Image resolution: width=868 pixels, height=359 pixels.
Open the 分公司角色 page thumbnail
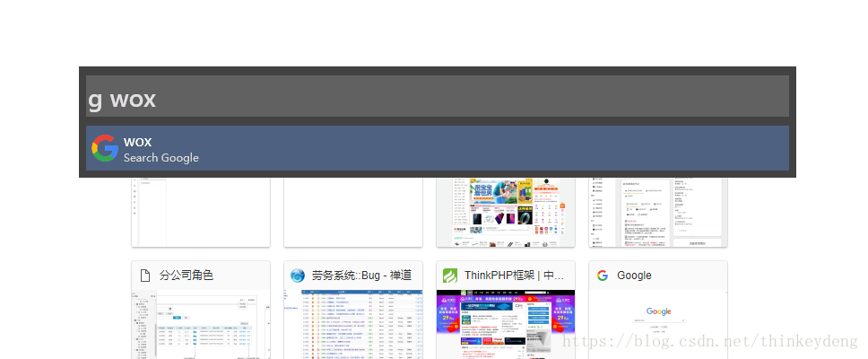click(201, 324)
